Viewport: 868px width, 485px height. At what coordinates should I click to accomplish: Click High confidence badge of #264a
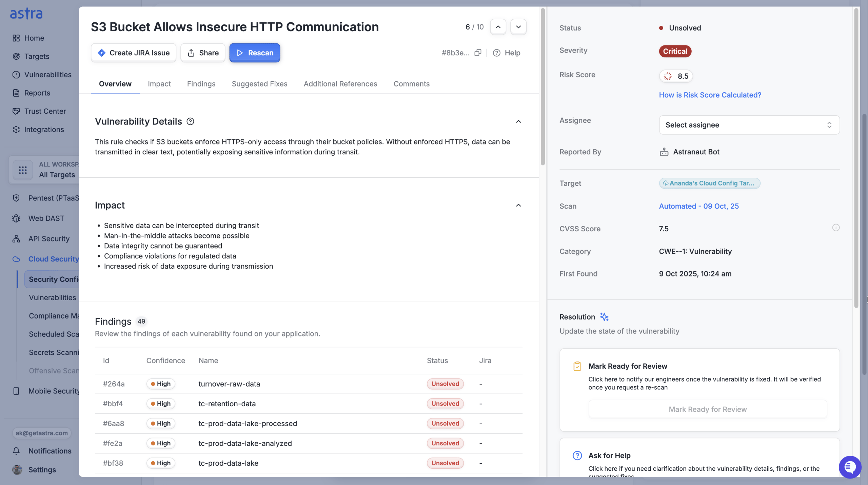click(x=161, y=384)
